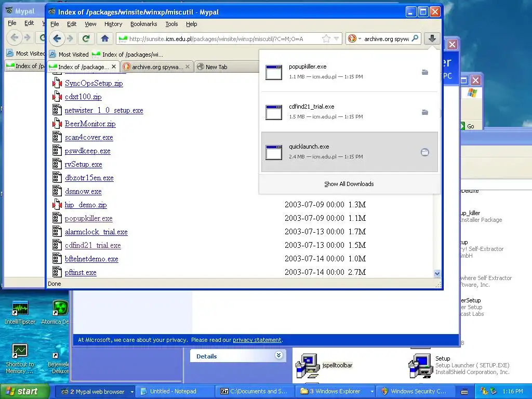Open File menu in back Mypal window
The image size is (532, 399).
[12, 23]
